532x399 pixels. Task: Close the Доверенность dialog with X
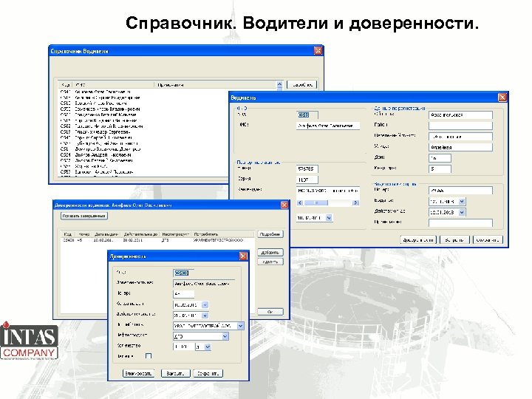(243, 256)
